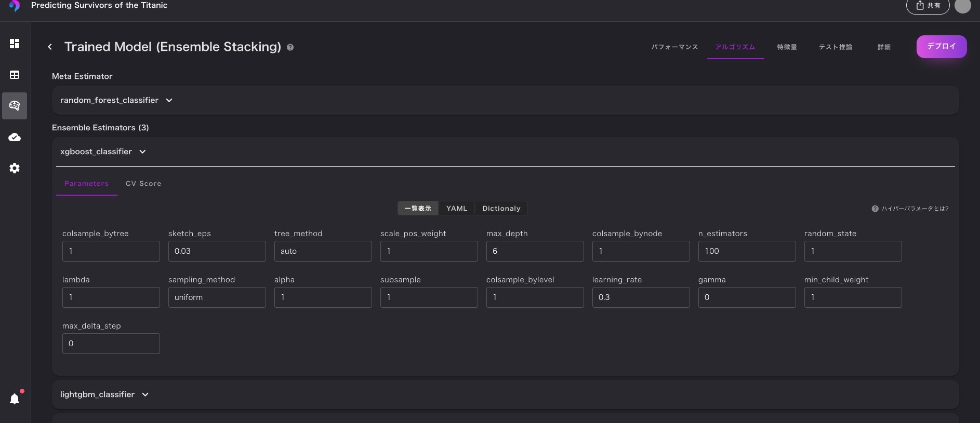This screenshot has width=980, height=423.
Task: Click the app logo at top left
Action: point(15,6)
